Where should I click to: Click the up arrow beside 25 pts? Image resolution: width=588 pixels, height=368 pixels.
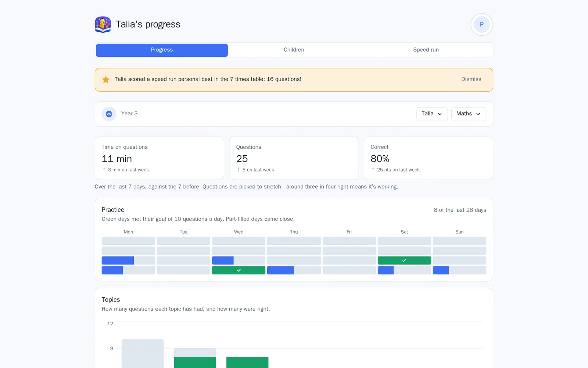point(373,170)
